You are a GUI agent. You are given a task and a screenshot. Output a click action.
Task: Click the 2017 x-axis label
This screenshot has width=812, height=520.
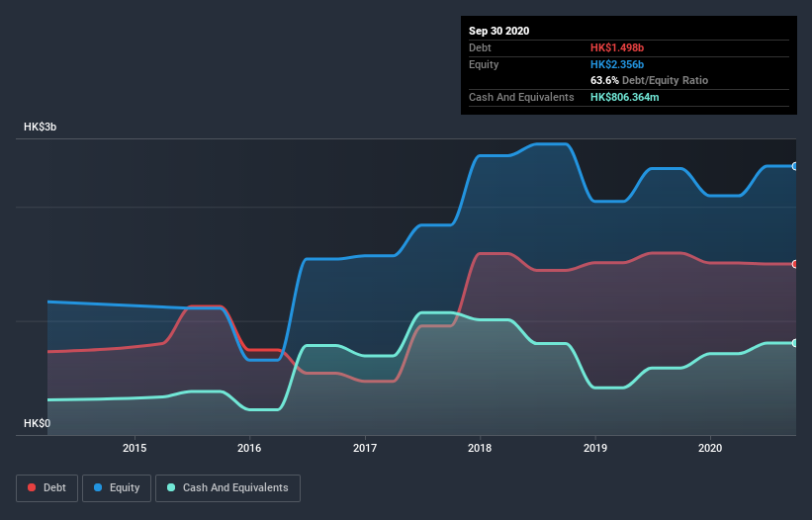[x=365, y=448]
